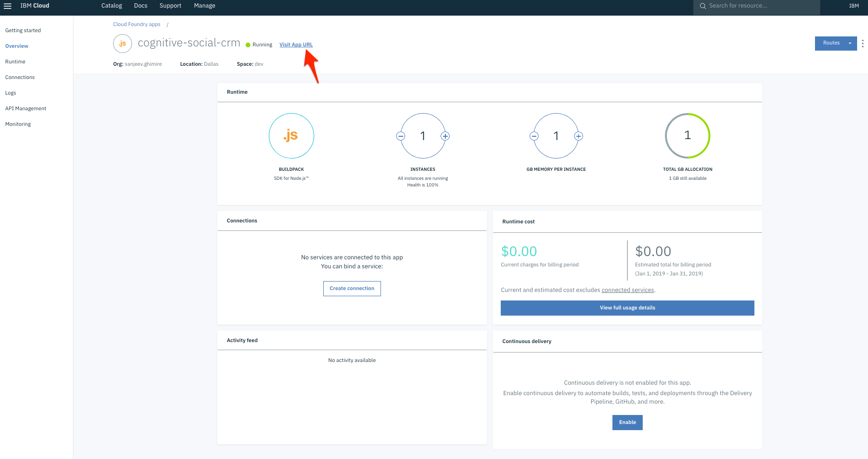Click '1 GB still available' text

pos(688,178)
